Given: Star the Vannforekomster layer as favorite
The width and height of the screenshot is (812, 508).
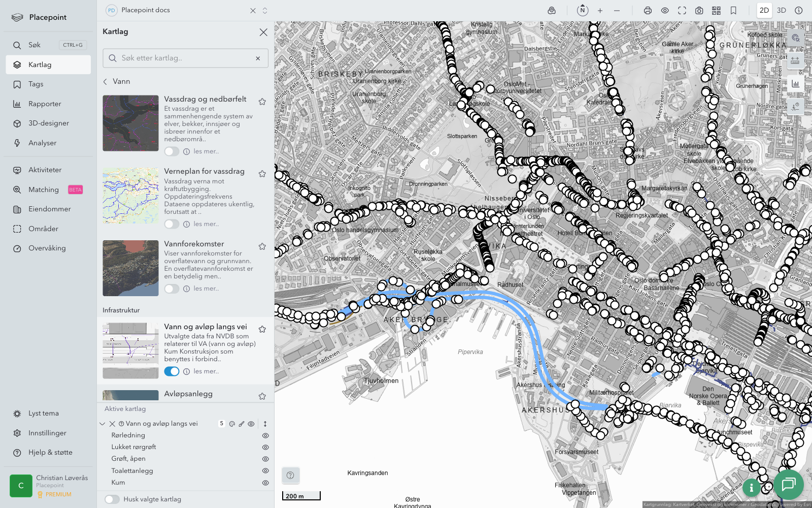Looking at the screenshot, I should click(x=262, y=246).
